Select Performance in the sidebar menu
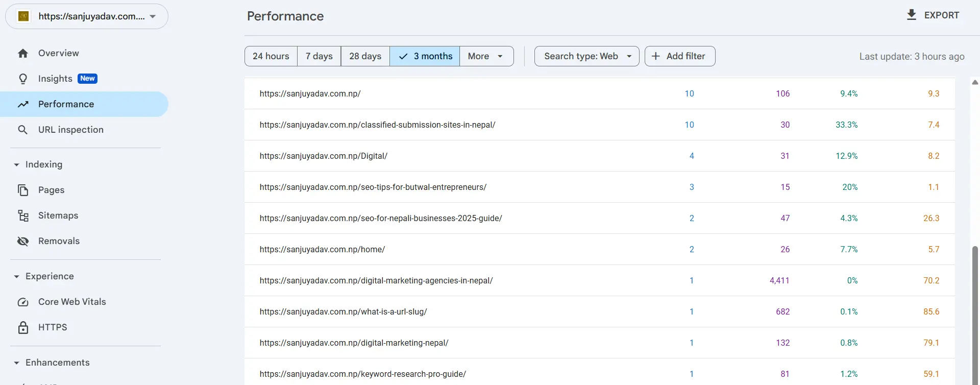The width and height of the screenshot is (980, 385). (66, 104)
